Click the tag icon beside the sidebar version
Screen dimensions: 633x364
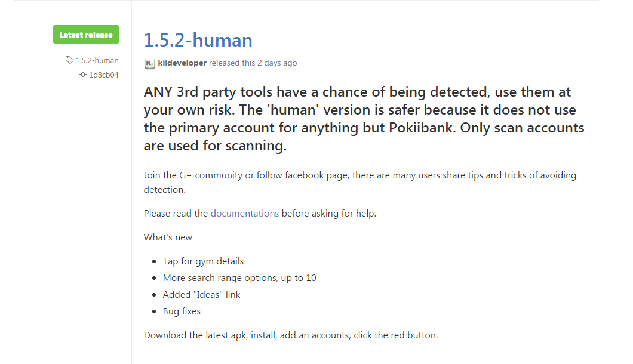70,60
